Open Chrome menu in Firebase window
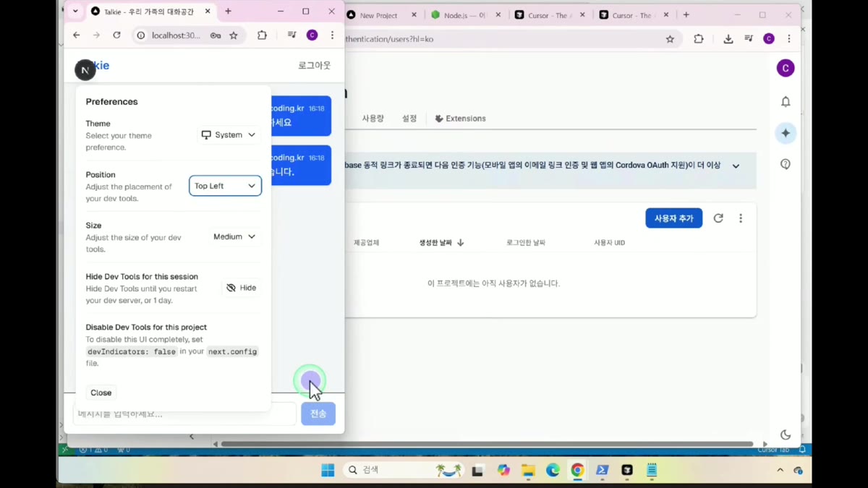 [789, 39]
